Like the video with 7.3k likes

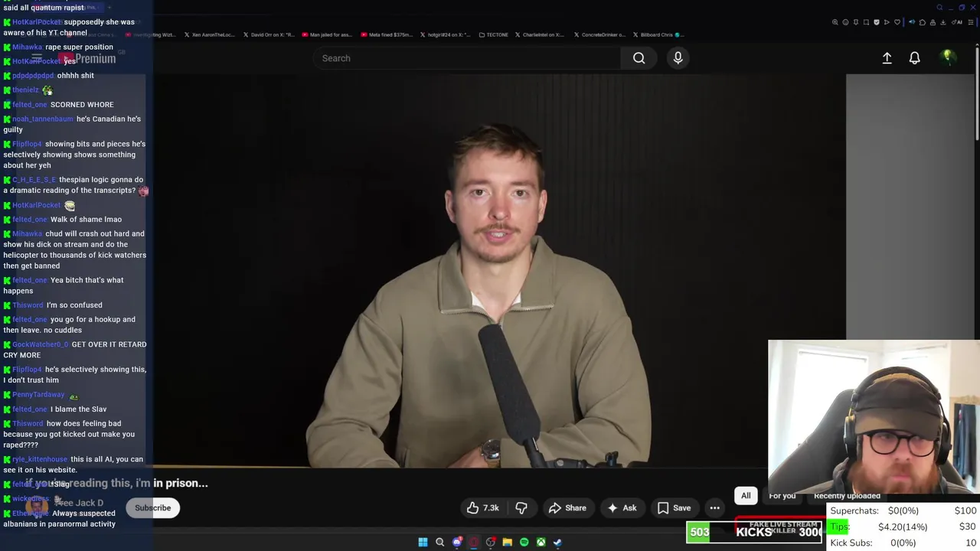click(483, 507)
